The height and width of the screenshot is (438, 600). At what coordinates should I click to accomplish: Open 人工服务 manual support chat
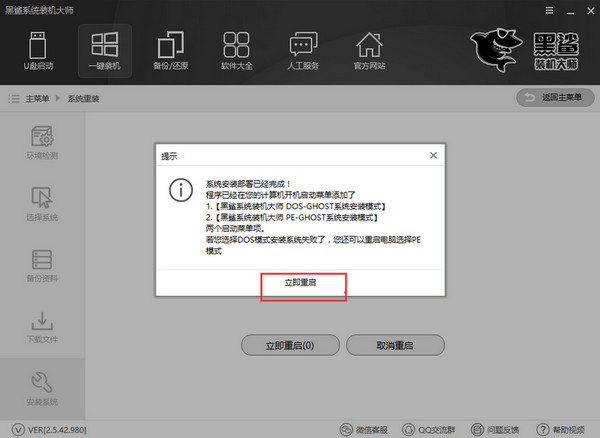[303, 51]
